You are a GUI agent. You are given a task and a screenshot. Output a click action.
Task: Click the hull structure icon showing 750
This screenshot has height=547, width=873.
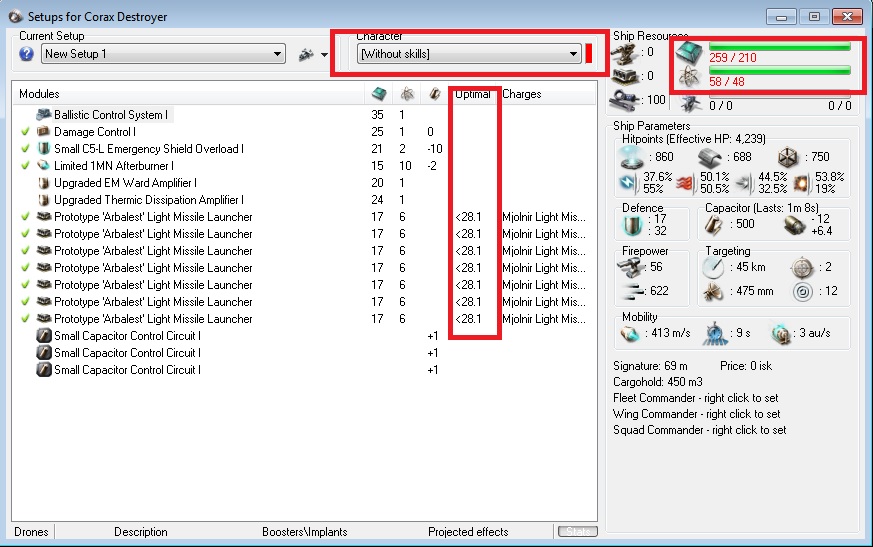pyautogui.click(x=788, y=158)
